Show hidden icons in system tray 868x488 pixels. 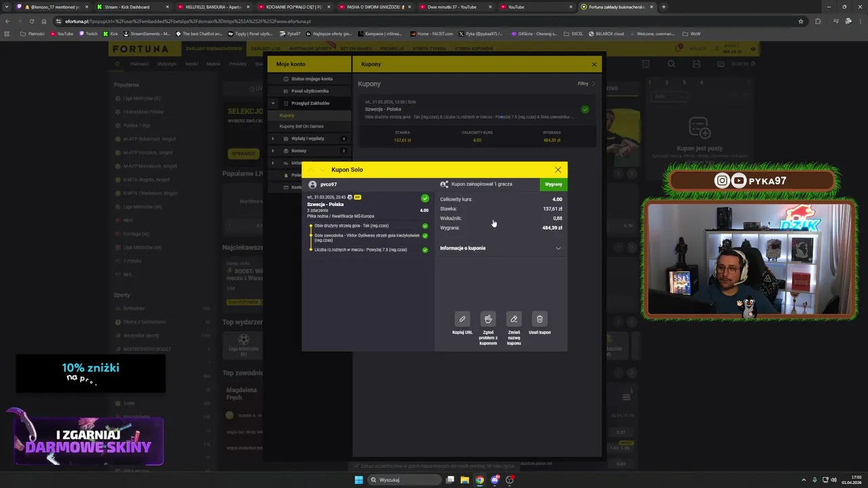click(804, 480)
